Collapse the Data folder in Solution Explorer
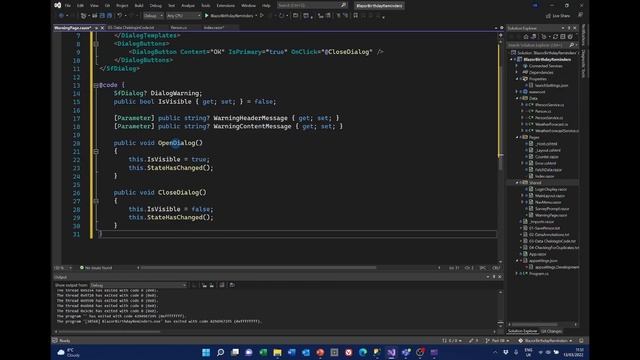This screenshot has height=360, width=640. coord(517,98)
